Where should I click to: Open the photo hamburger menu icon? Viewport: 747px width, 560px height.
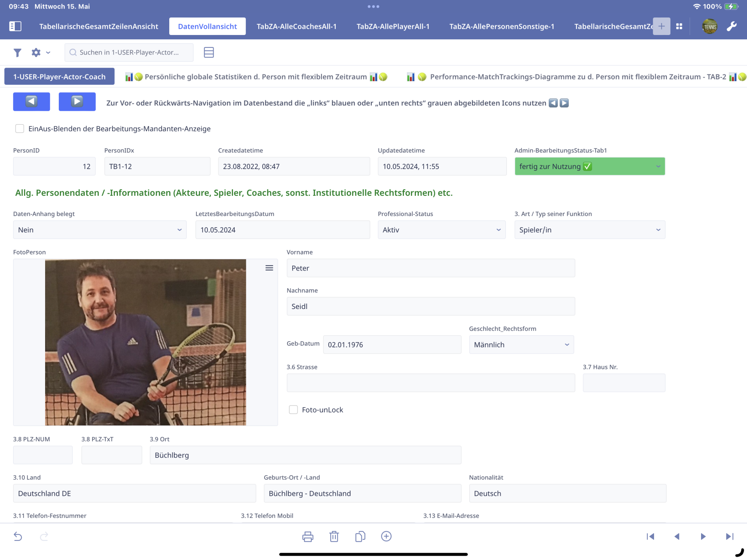[x=269, y=268]
